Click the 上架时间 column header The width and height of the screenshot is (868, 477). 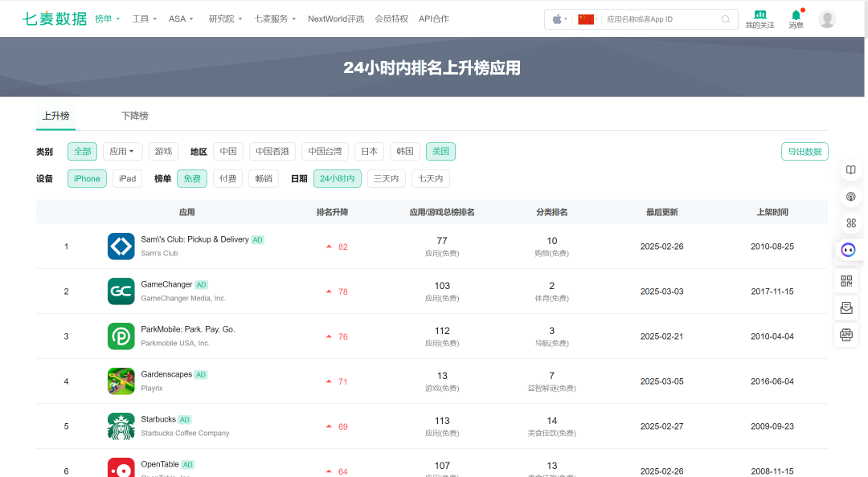coord(772,212)
